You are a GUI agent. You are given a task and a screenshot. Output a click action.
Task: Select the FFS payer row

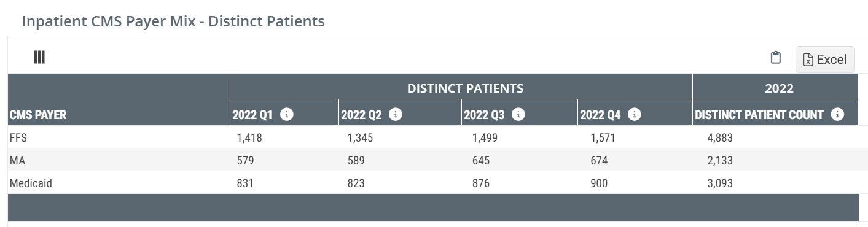[433, 137]
